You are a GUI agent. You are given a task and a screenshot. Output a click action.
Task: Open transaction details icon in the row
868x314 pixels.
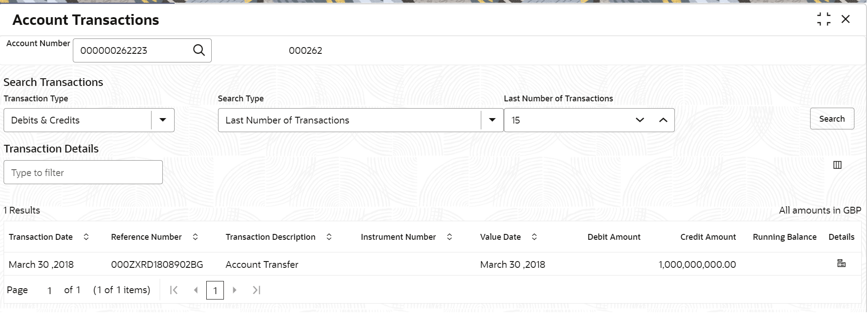[841, 263]
